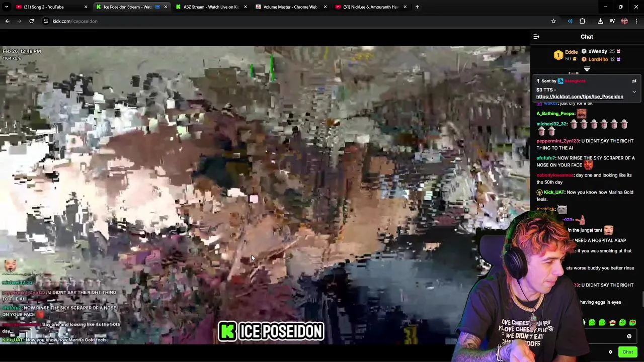Collapse the chat panel with the arrow icon

click(536, 37)
